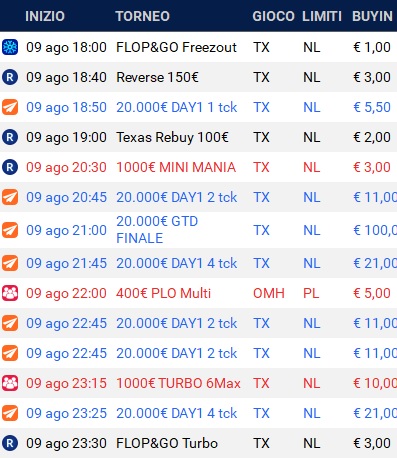
Task: Click paper plane icon for 20.000€ GTD FINALE
Action: click(10, 230)
